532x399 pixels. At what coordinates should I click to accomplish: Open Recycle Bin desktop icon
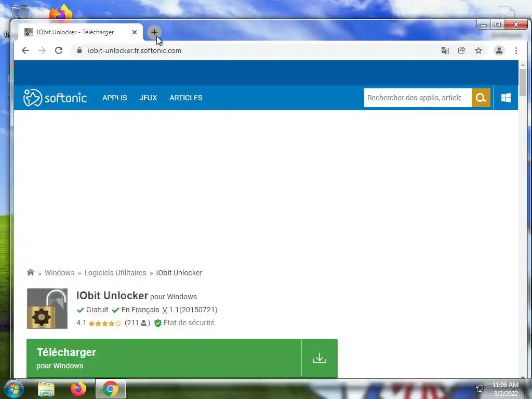point(20,12)
